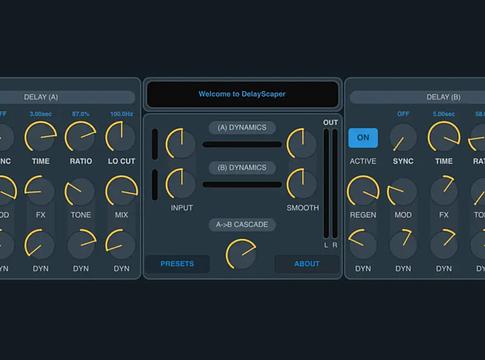Screen dimensions: 485x360
Task: Adjust the (B) dynamics INPUT knob
Action: [x=180, y=184]
